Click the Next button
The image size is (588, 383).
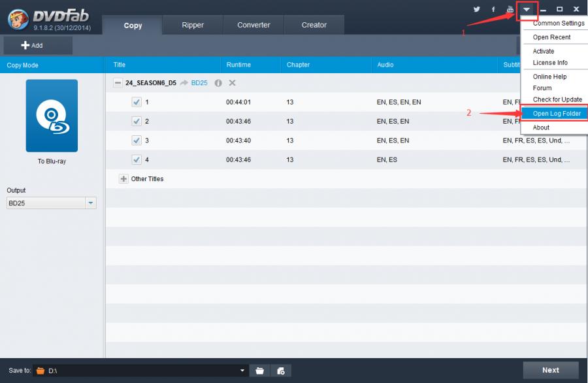click(551, 370)
